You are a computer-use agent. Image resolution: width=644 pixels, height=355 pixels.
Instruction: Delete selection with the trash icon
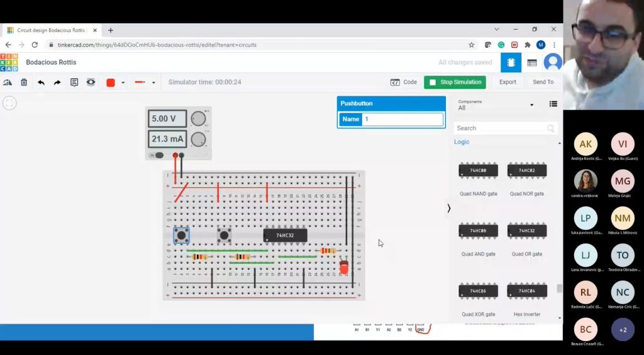click(x=24, y=82)
